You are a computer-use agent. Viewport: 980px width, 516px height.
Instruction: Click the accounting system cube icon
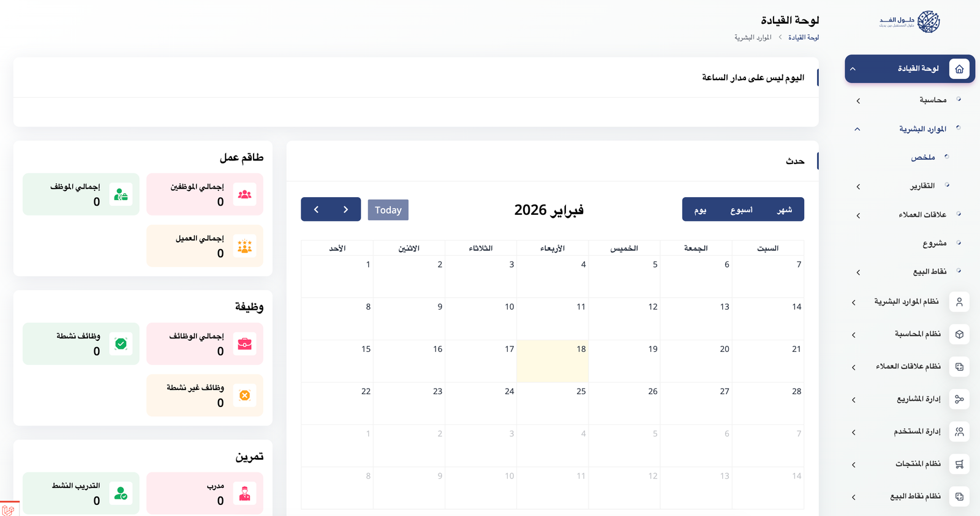[x=959, y=334]
